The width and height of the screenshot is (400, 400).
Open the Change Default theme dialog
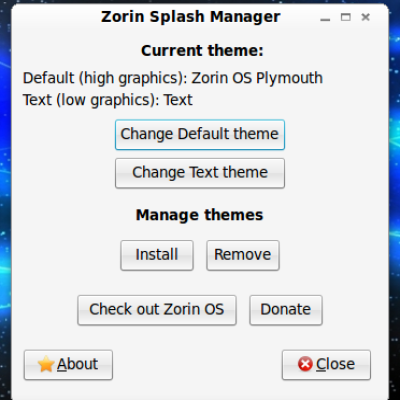click(200, 135)
